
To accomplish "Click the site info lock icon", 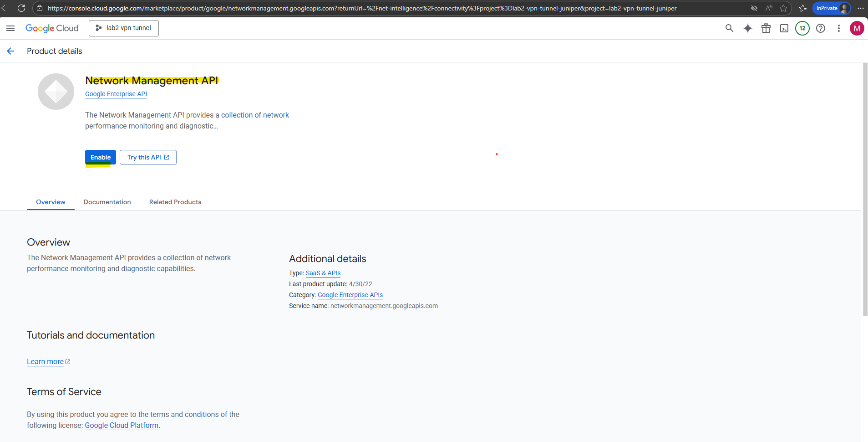I will point(40,8).
